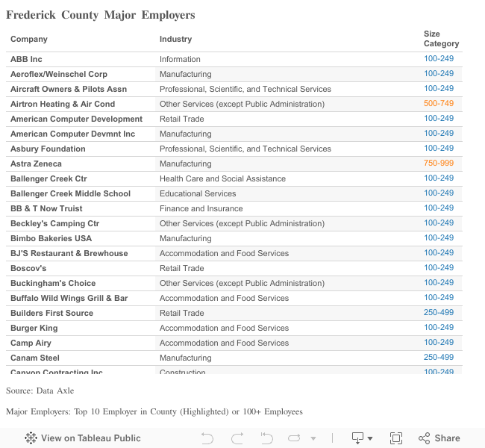485x448 pixels.
Task: Select Burger King company name
Action: [x=34, y=328]
